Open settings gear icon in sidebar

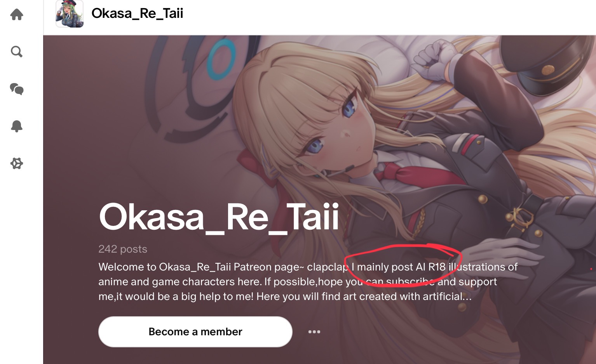point(17,163)
